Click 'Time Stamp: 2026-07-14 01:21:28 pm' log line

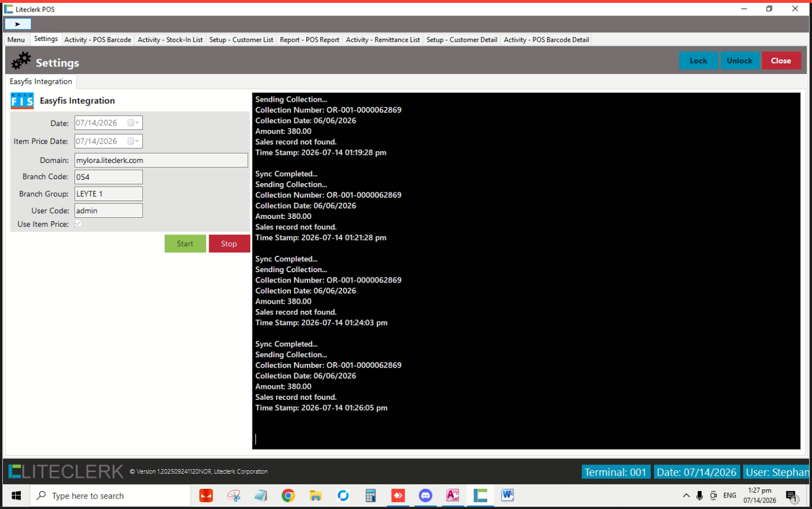[321, 237]
